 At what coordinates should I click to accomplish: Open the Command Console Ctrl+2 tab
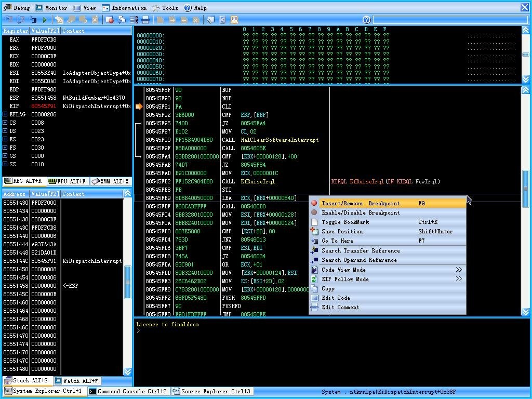tap(127, 391)
